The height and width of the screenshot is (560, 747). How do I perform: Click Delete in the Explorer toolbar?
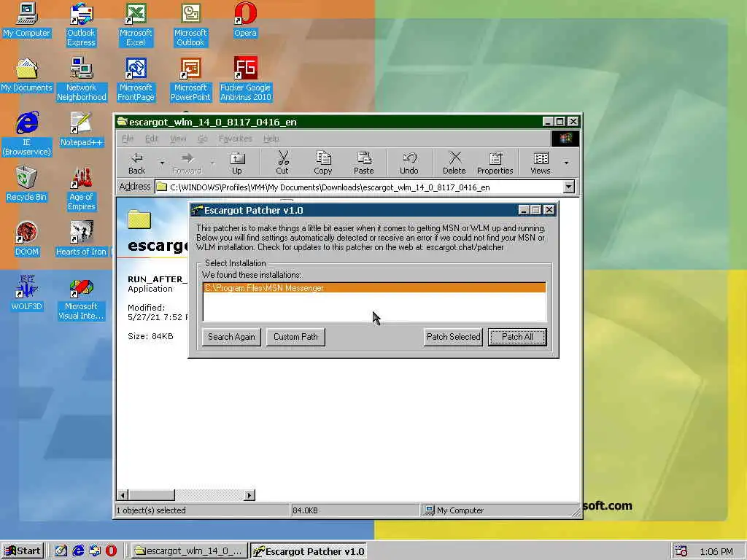(454, 163)
